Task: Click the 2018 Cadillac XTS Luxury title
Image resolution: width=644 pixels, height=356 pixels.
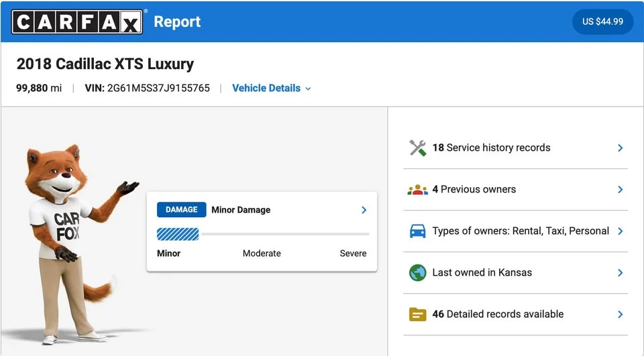Action: point(105,64)
